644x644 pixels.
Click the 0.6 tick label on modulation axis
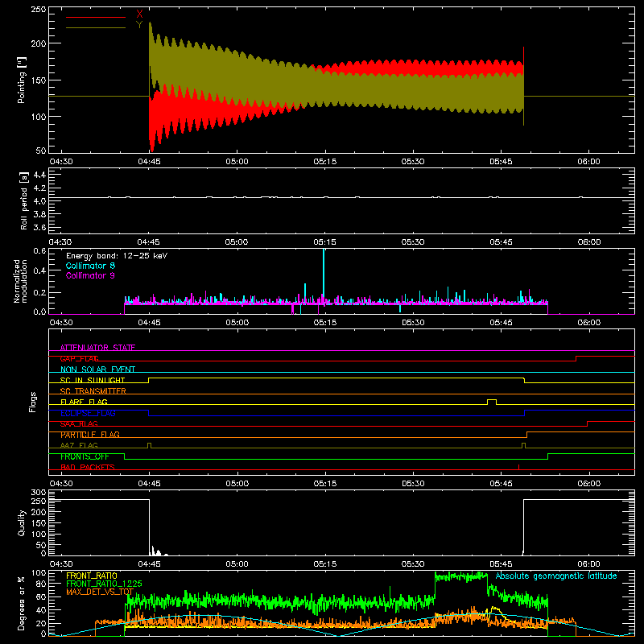point(39,251)
